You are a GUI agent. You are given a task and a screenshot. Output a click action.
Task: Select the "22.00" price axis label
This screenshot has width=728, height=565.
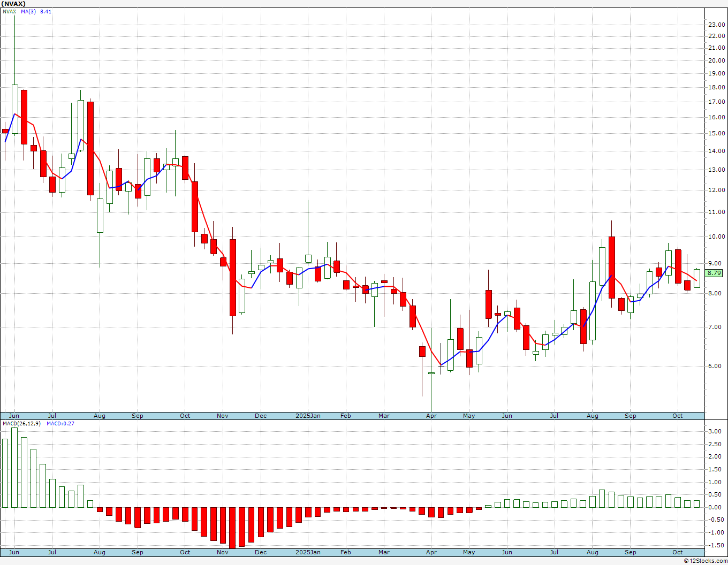tap(716, 36)
